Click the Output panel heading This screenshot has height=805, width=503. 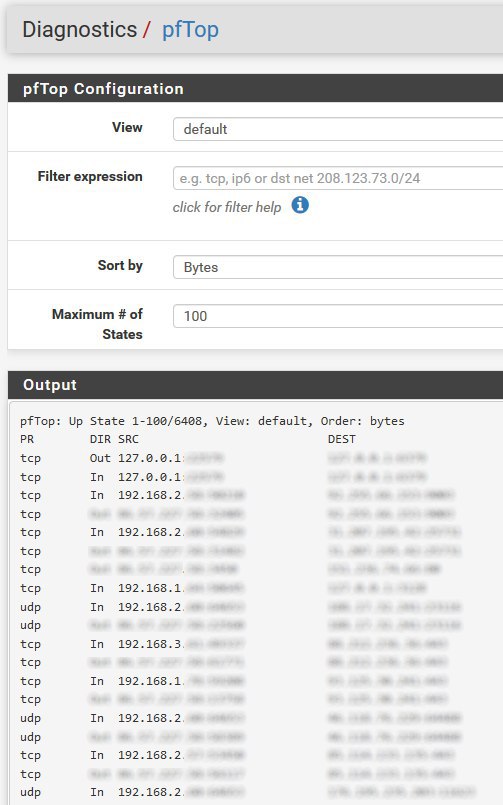pyautogui.click(x=50, y=385)
